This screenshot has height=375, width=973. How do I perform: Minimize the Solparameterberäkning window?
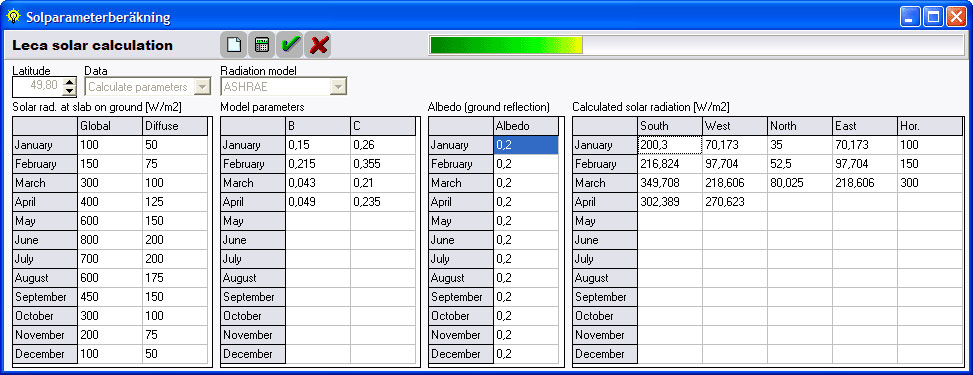tap(910, 16)
